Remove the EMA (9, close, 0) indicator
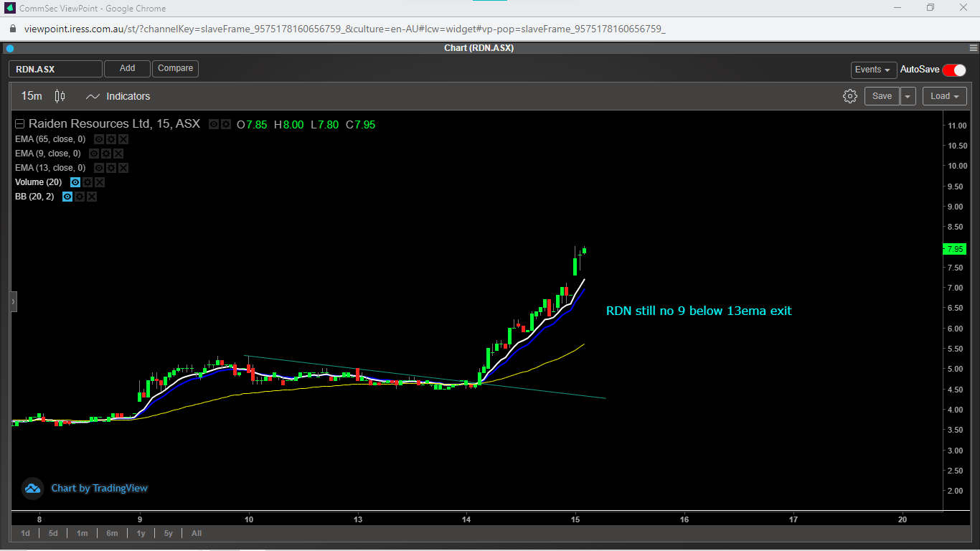 point(118,154)
